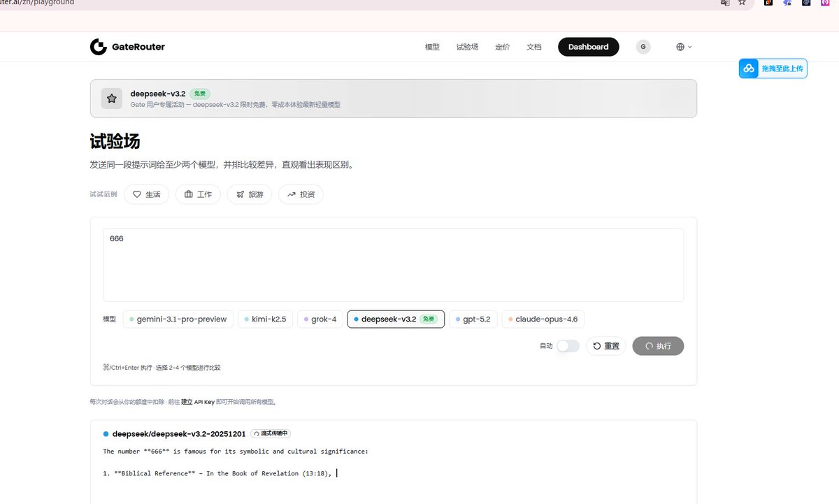Click the 试试范例 label
839x504 pixels.
point(103,194)
